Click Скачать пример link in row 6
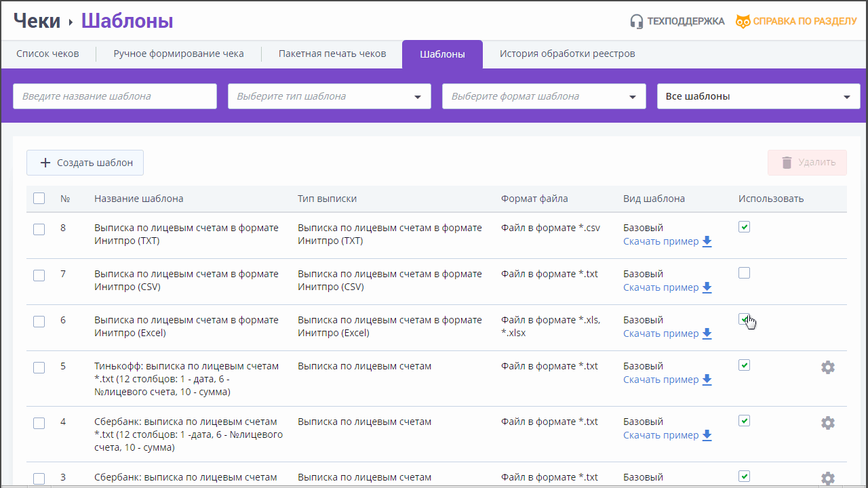The height and width of the screenshot is (488, 868). tap(660, 334)
